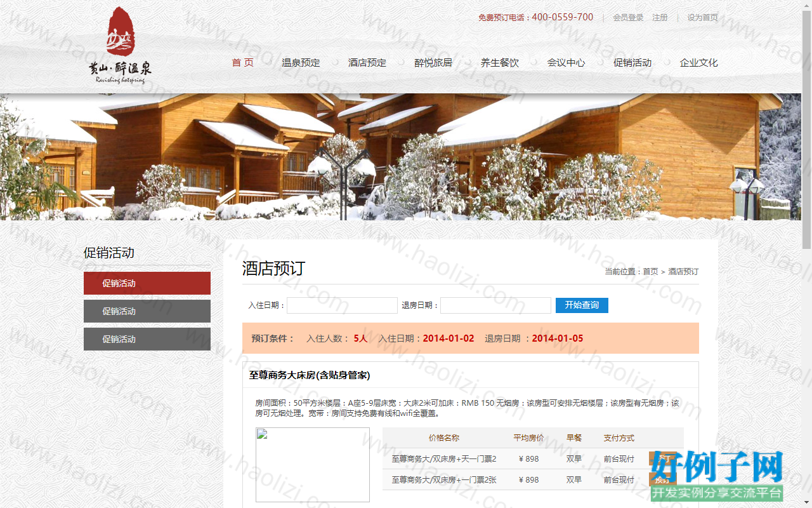Click ¥ 898 in the 天一门票2 row

click(x=529, y=459)
